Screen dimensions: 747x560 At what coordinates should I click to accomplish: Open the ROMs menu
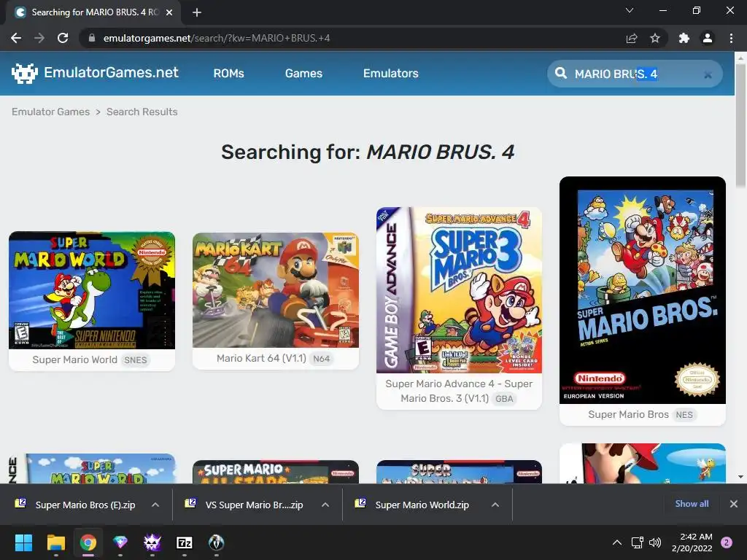coord(228,74)
